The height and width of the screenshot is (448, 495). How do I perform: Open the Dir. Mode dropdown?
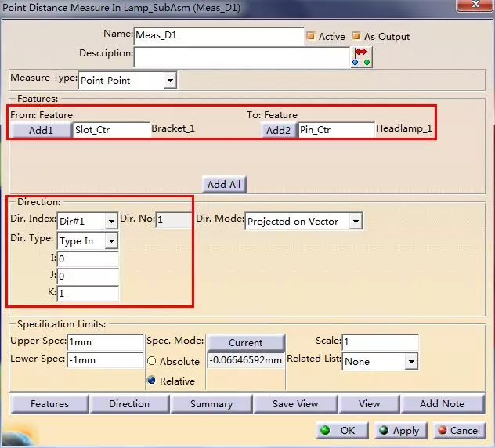[x=356, y=222]
